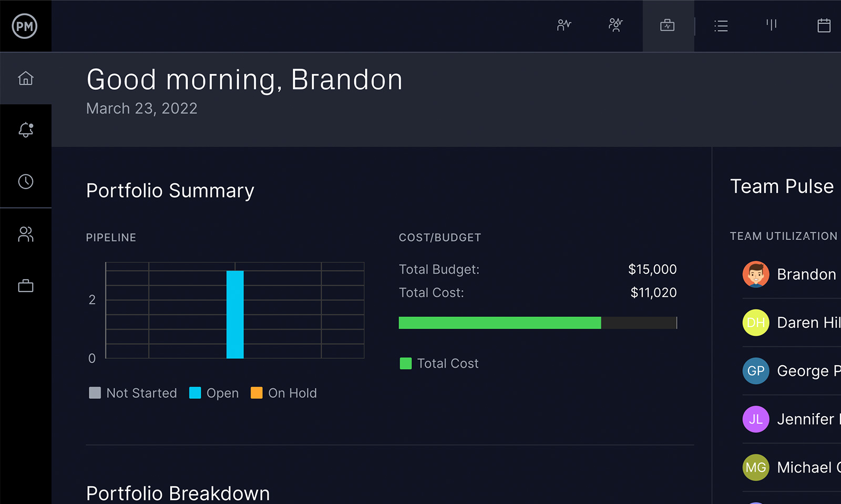The height and width of the screenshot is (504, 841).
Task: Click the Home icon in the sidebar
Action: pos(25,78)
